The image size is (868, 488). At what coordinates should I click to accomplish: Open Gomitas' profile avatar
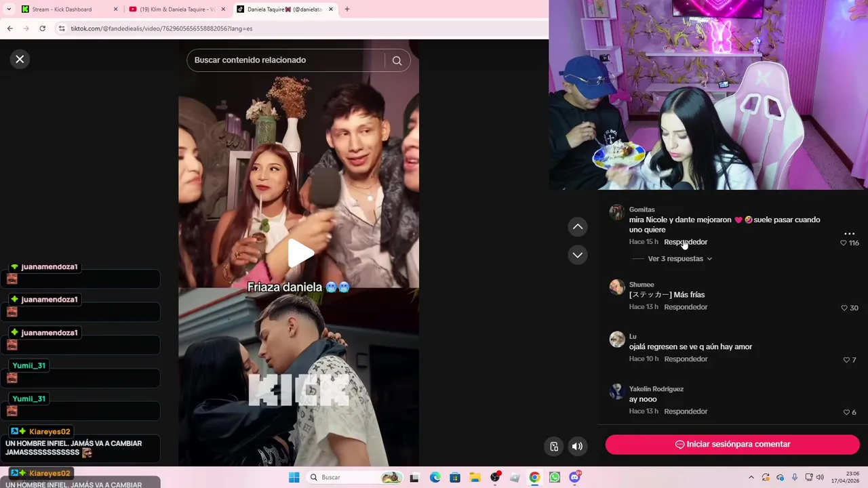click(616, 213)
